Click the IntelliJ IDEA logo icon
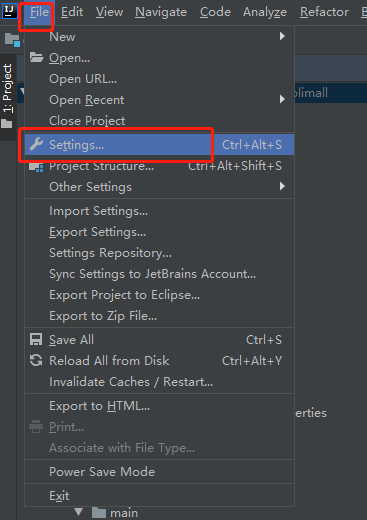Viewport: 367px width, 520px height. 9,11
